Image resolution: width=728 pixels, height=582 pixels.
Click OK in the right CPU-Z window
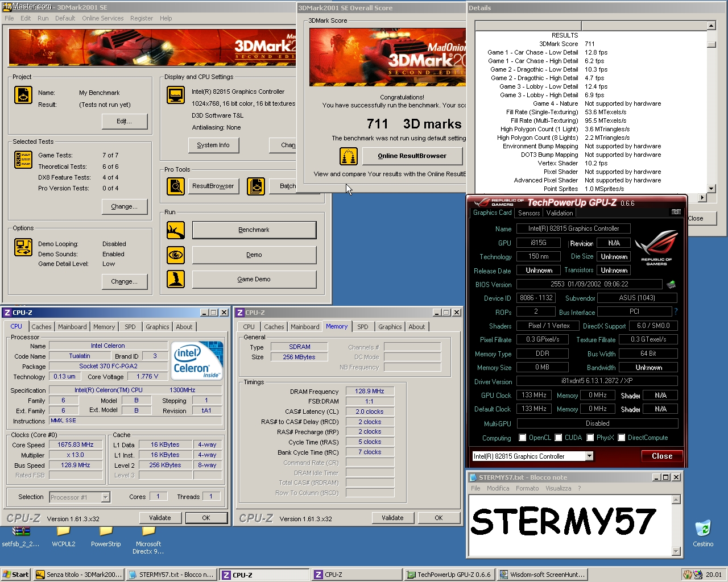tap(439, 518)
